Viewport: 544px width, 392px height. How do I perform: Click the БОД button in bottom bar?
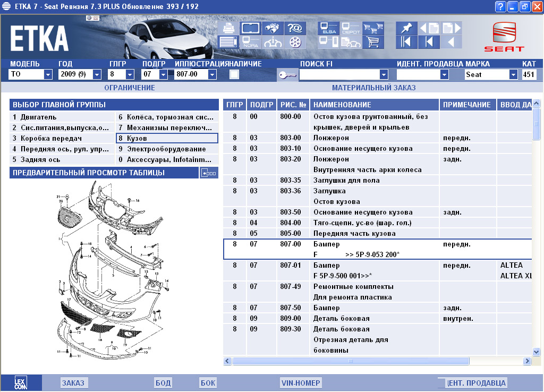(163, 383)
